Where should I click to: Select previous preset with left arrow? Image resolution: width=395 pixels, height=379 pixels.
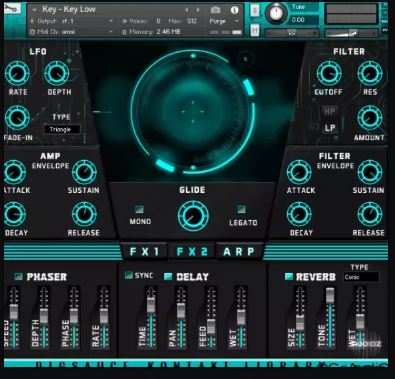coord(187,10)
